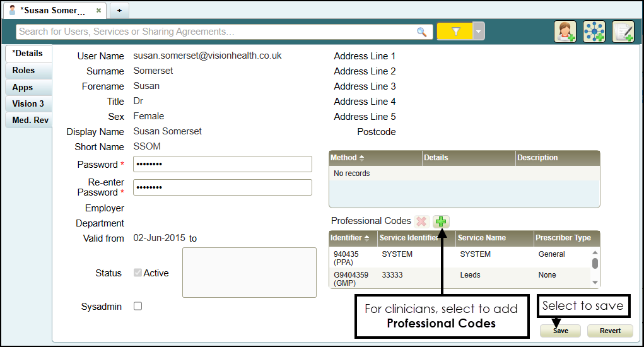This screenshot has height=347, width=644.
Task: Click the add service network icon
Action: coord(594,32)
